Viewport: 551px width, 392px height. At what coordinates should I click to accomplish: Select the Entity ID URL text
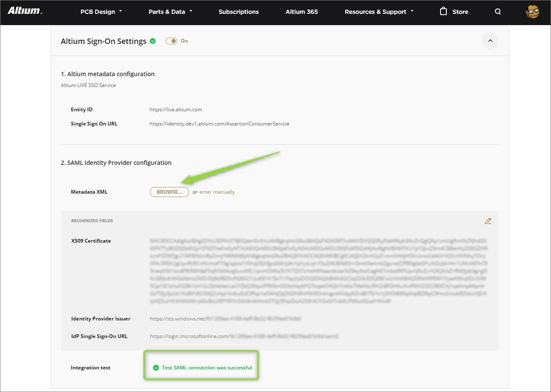coord(176,110)
